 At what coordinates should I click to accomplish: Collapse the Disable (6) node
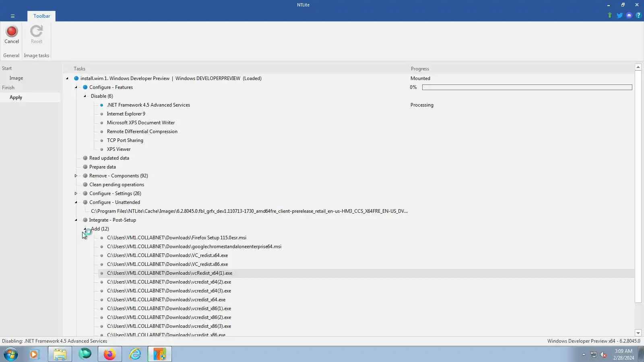[x=85, y=96]
